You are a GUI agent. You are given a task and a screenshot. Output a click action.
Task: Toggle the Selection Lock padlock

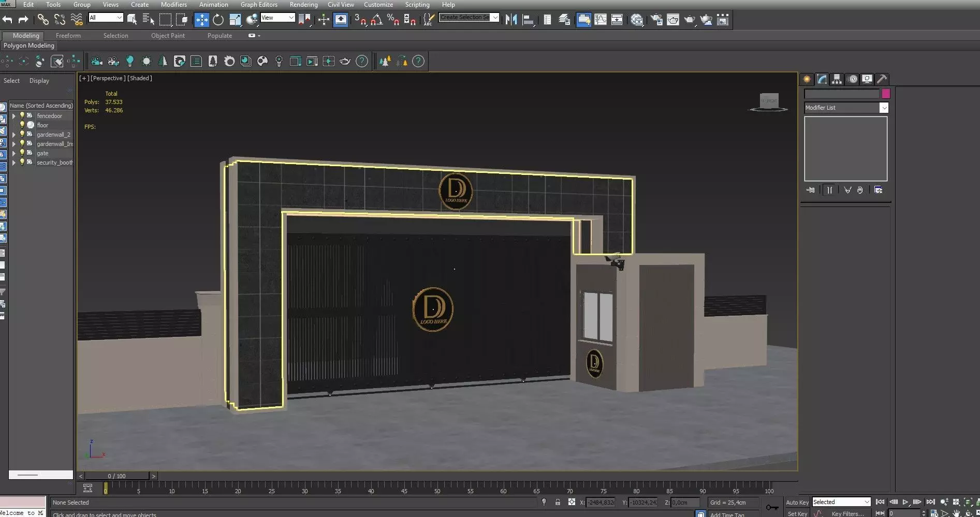pyautogui.click(x=558, y=502)
